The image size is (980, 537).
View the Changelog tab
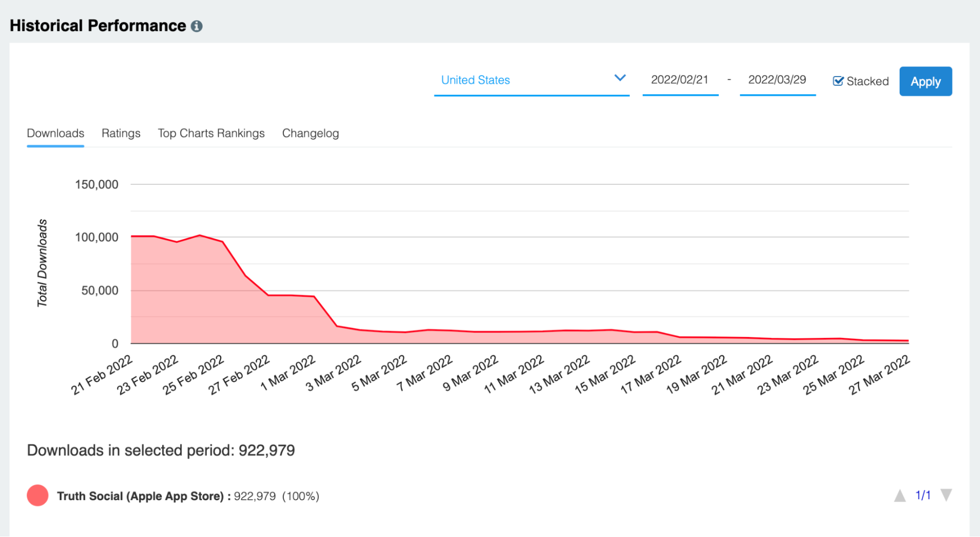tap(310, 133)
